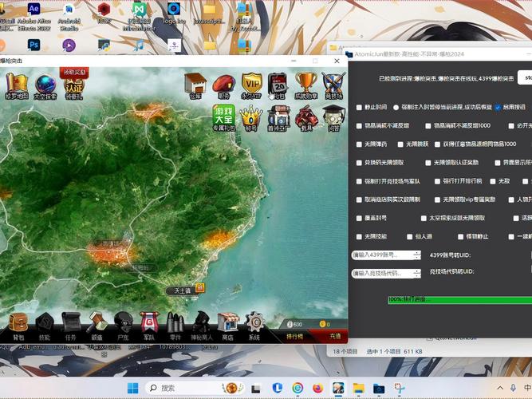Open the 锻造 hammer icon
532x399 pixels.
97,326
